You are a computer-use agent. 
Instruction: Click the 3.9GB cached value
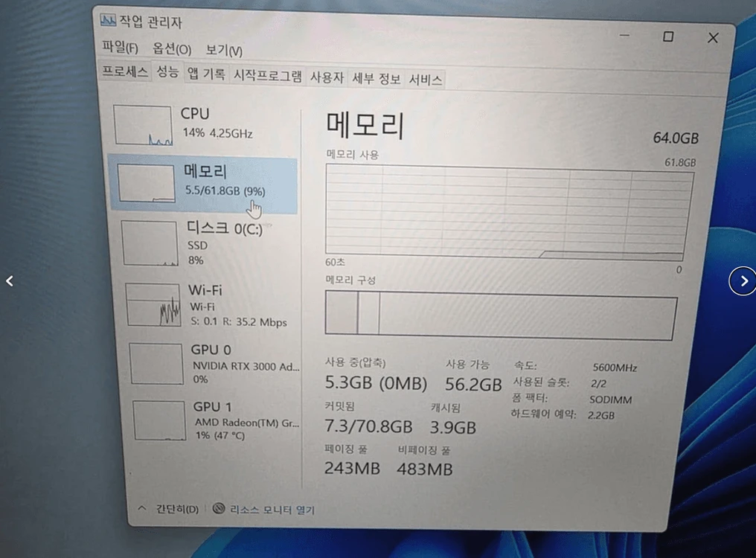pyautogui.click(x=452, y=427)
